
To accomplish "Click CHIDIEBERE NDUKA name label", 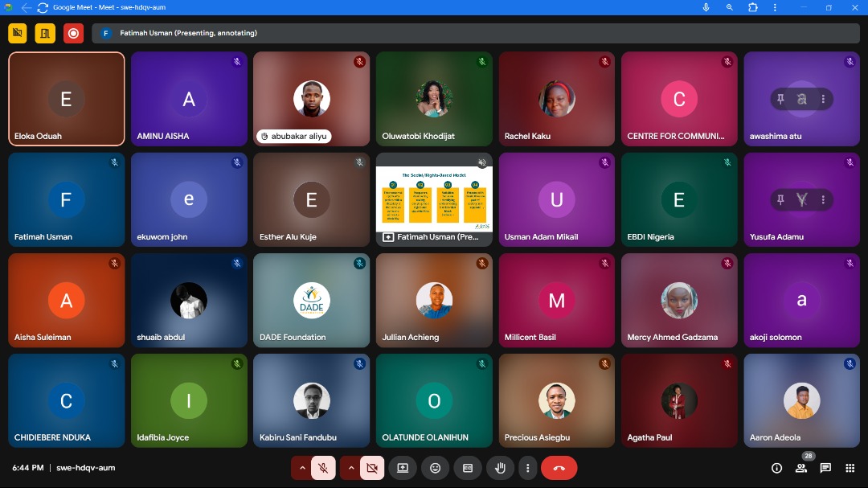I will 52,437.
